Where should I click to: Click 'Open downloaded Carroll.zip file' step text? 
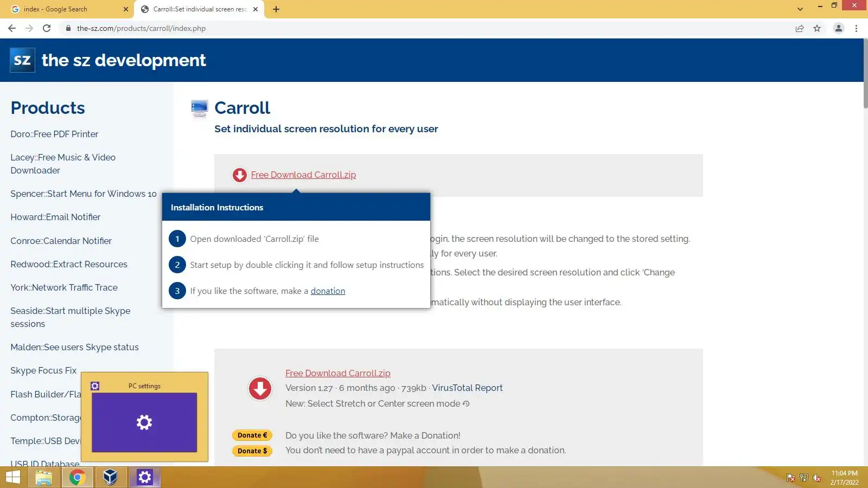coord(254,239)
